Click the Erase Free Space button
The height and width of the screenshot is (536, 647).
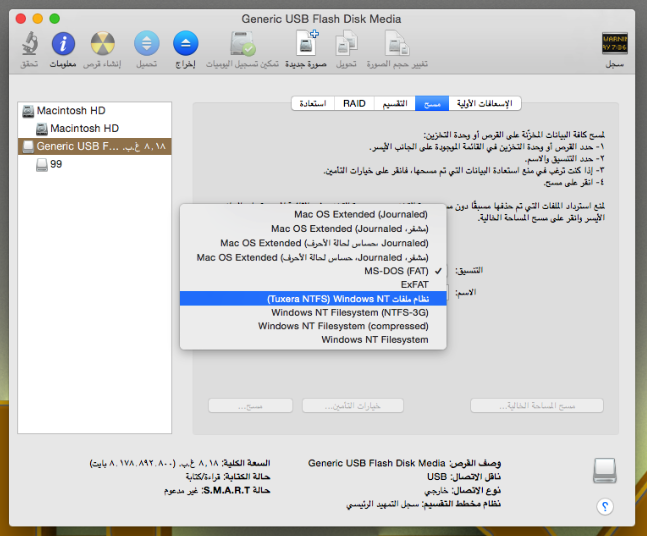pyautogui.click(x=537, y=406)
